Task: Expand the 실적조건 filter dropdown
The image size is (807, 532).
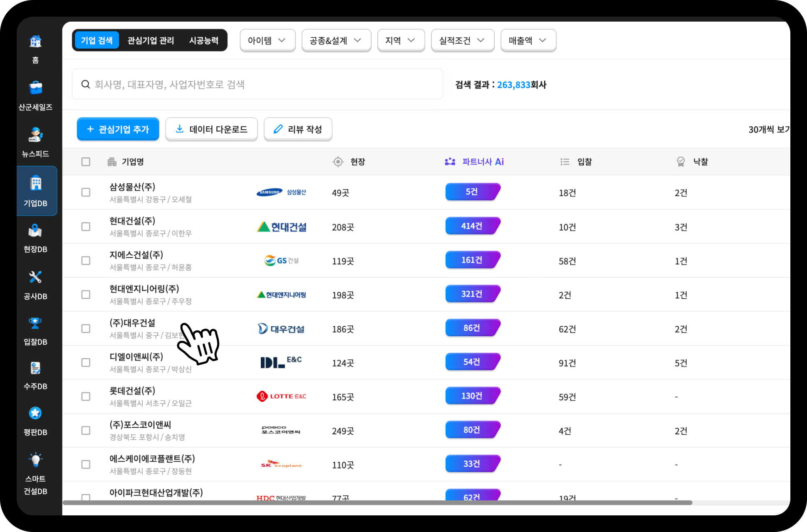Action: click(x=463, y=40)
